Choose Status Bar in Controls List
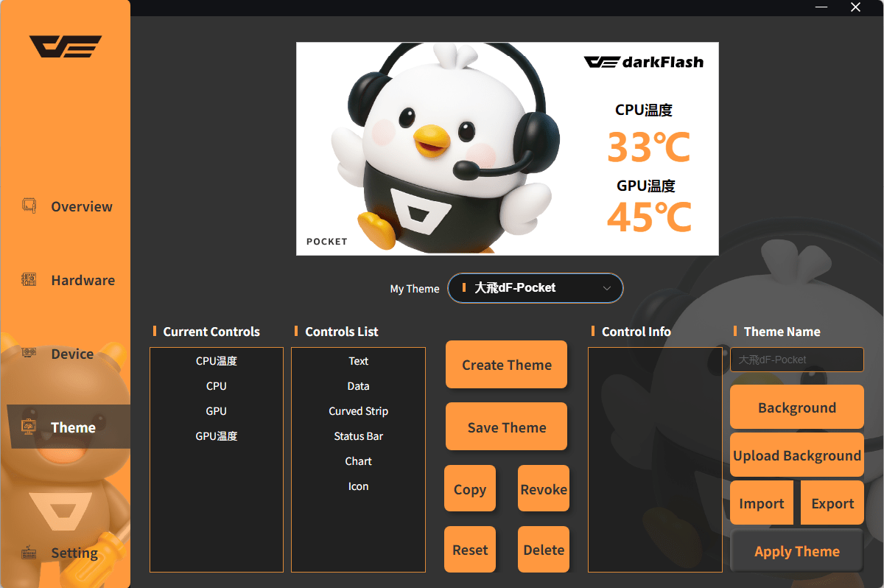Screen dimensions: 884x588 pos(359,436)
